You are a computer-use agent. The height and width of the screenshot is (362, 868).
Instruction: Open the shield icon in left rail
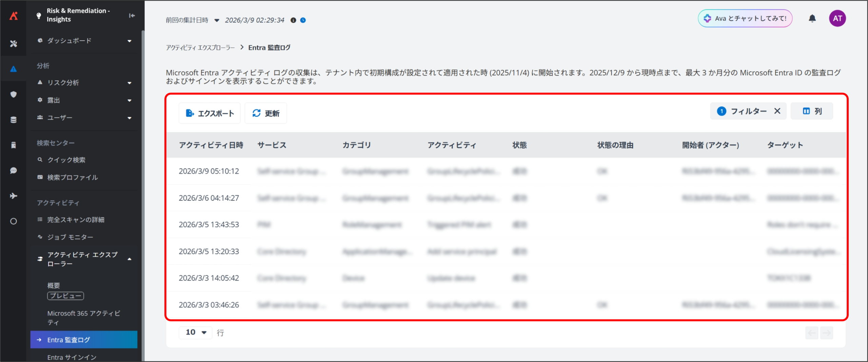[x=14, y=94]
